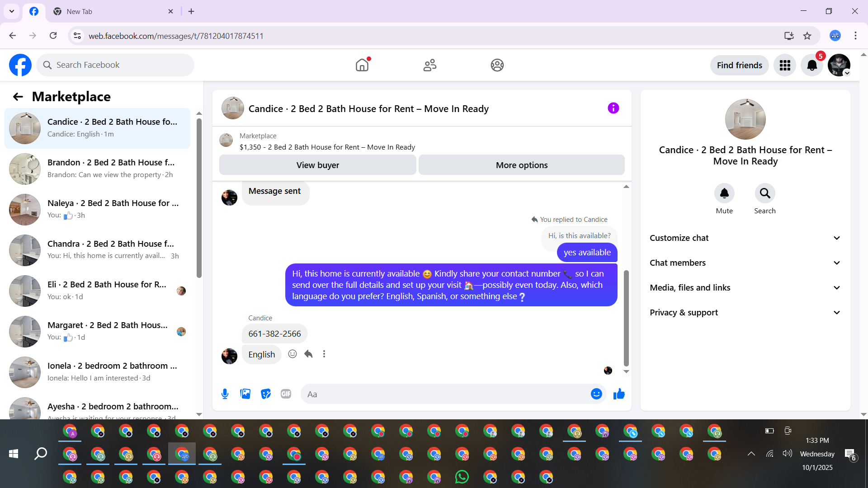Open emoji picker in message box
Screen dimensions: 868x488
[x=596, y=394]
